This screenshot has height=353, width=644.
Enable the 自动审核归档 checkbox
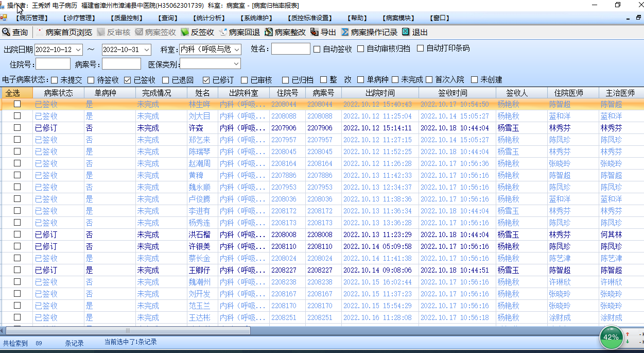[x=361, y=49]
